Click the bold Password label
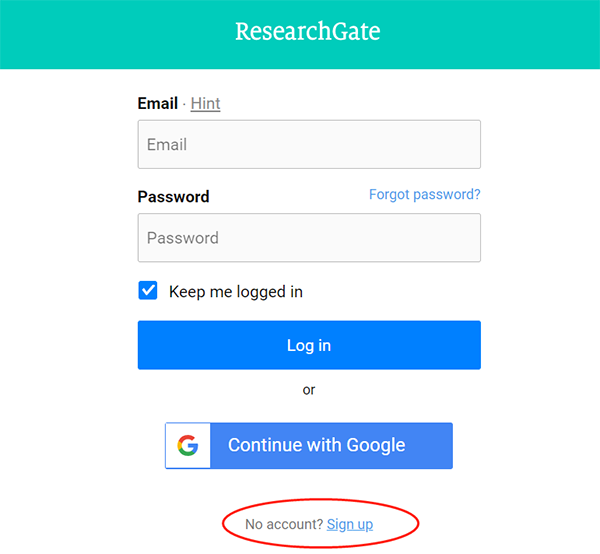Image resolution: width=600 pixels, height=554 pixels. point(173,197)
